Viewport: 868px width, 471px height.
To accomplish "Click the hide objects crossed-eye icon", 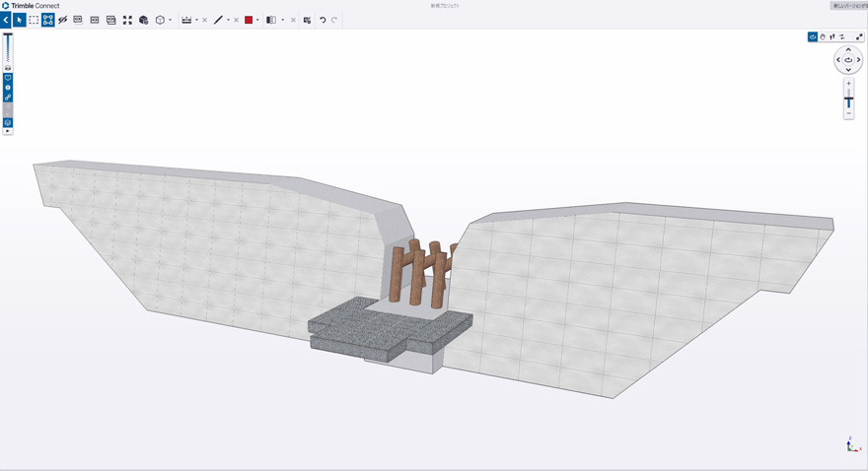I will 63,20.
